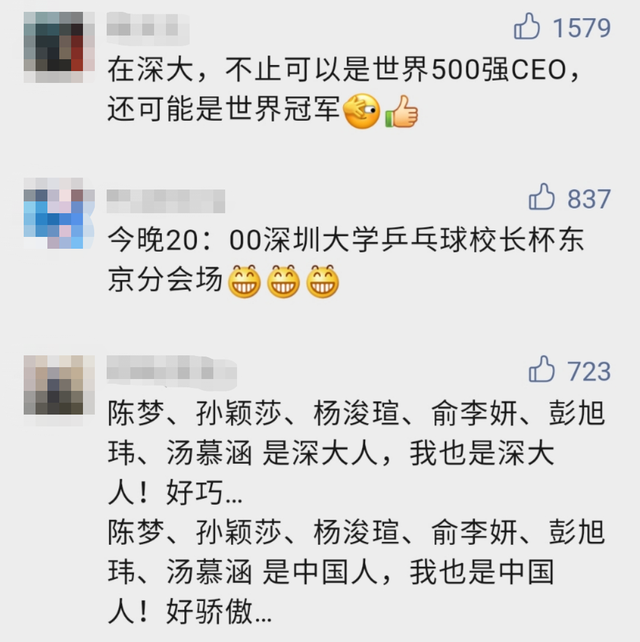Open blurred username of third commenter
The height and width of the screenshot is (642, 640).
[x=172, y=372]
